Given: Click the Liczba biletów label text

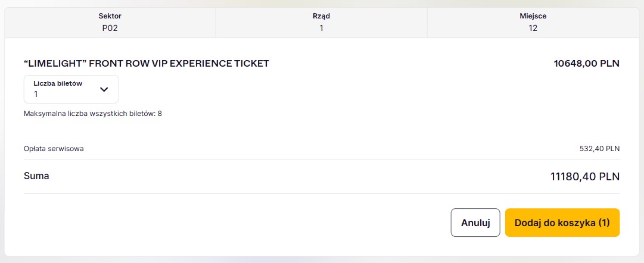Looking at the screenshot, I should pyautogui.click(x=57, y=84).
